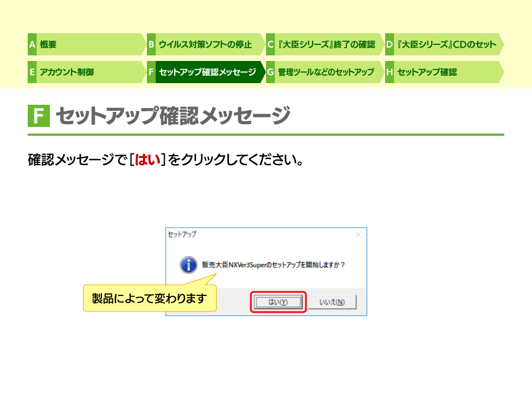Click the はい(Y) button in dialog
This screenshot has width=532, height=399.
pyautogui.click(x=278, y=302)
